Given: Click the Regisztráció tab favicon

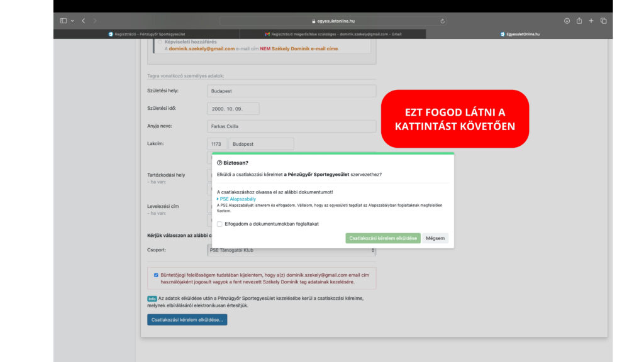Looking at the screenshot, I should click(111, 34).
